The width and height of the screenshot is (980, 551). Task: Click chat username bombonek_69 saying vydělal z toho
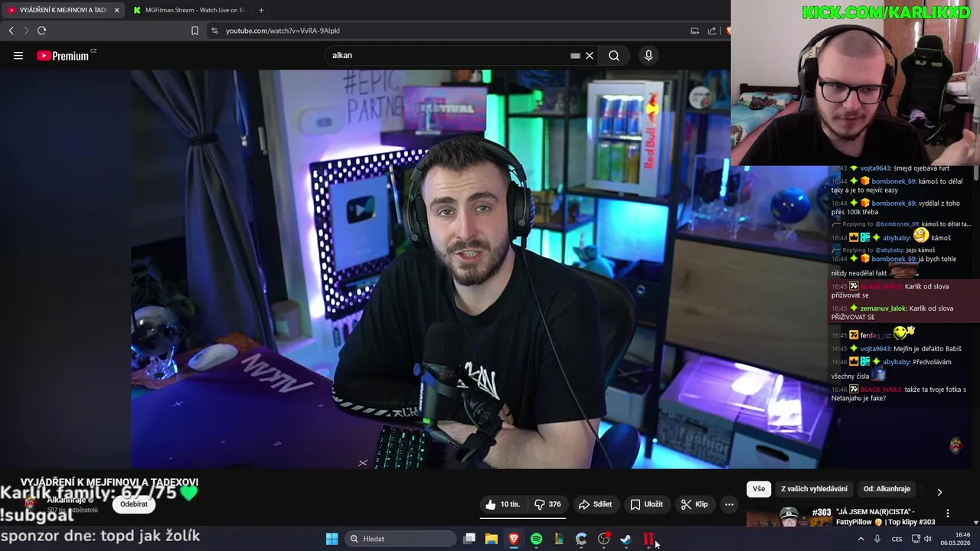893,204
